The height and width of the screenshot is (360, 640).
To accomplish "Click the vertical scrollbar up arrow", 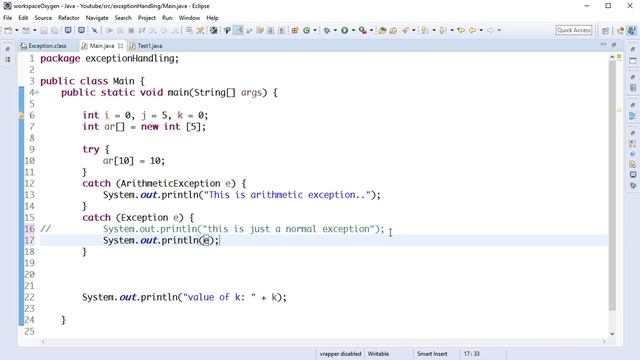I will click(612, 58).
